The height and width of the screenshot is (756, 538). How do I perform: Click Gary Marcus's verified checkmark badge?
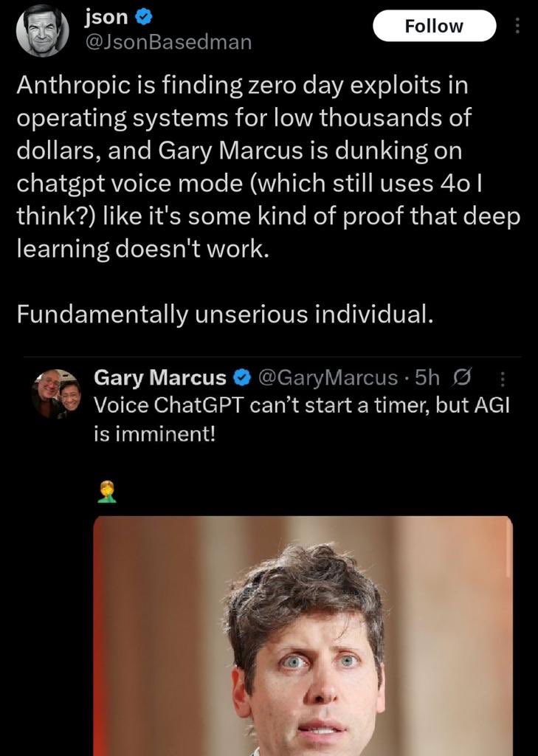tap(241, 378)
